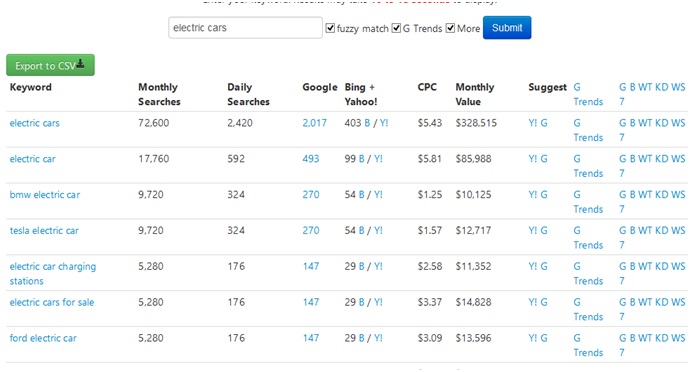
Task: Open the 'electric cars' keyword link
Action: coord(34,123)
